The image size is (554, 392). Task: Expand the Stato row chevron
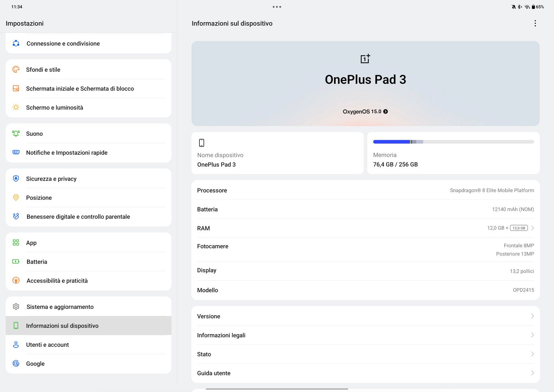532,354
